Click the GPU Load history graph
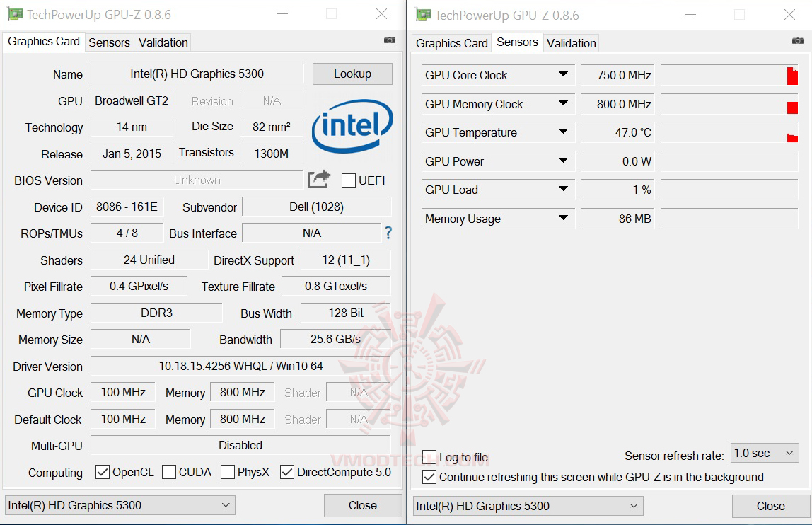812x525 pixels. point(730,190)
